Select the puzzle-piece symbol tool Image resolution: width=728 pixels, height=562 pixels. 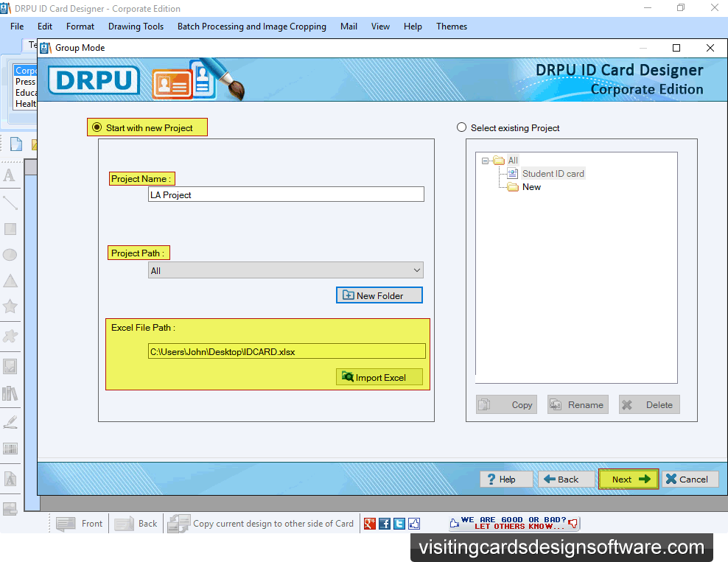[10, 336]
